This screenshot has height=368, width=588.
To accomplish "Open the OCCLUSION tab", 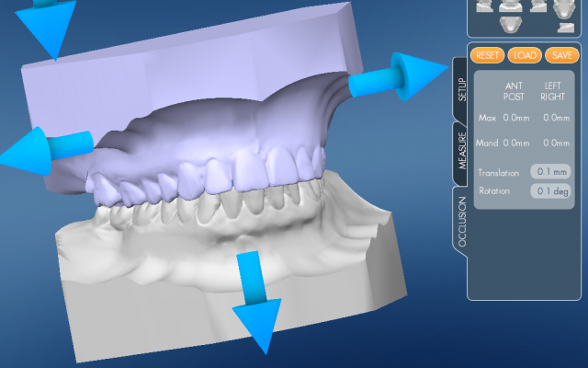I will pyautogui.click(x=461, y=222).
